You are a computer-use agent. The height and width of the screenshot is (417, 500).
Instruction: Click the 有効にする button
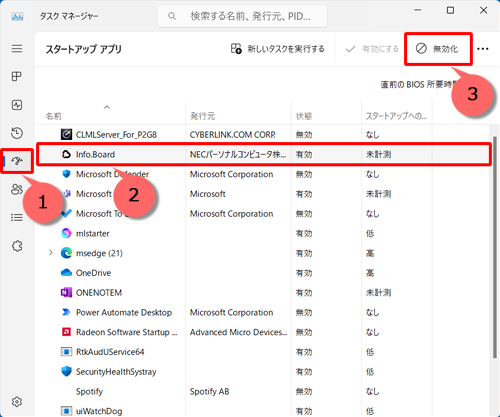[x=372, y=49]
